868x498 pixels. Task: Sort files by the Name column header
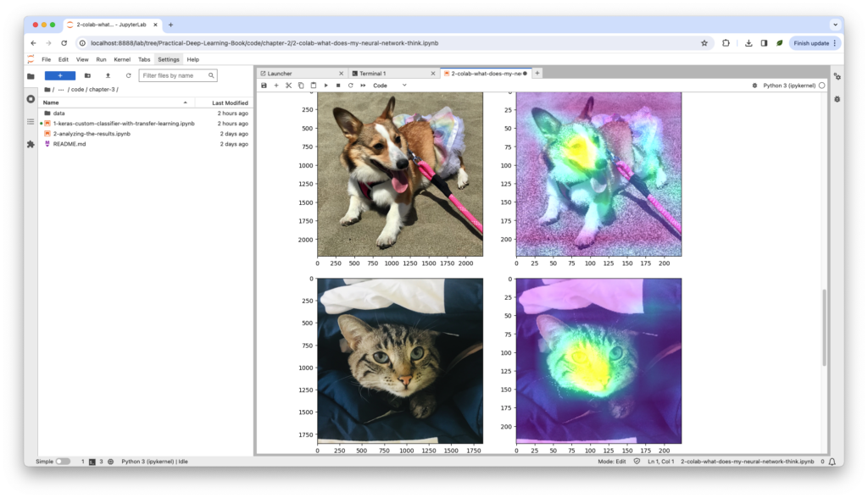51,102
